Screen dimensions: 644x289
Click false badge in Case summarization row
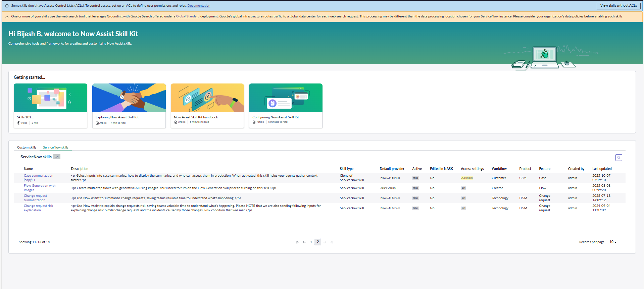(x=415, y=178)
